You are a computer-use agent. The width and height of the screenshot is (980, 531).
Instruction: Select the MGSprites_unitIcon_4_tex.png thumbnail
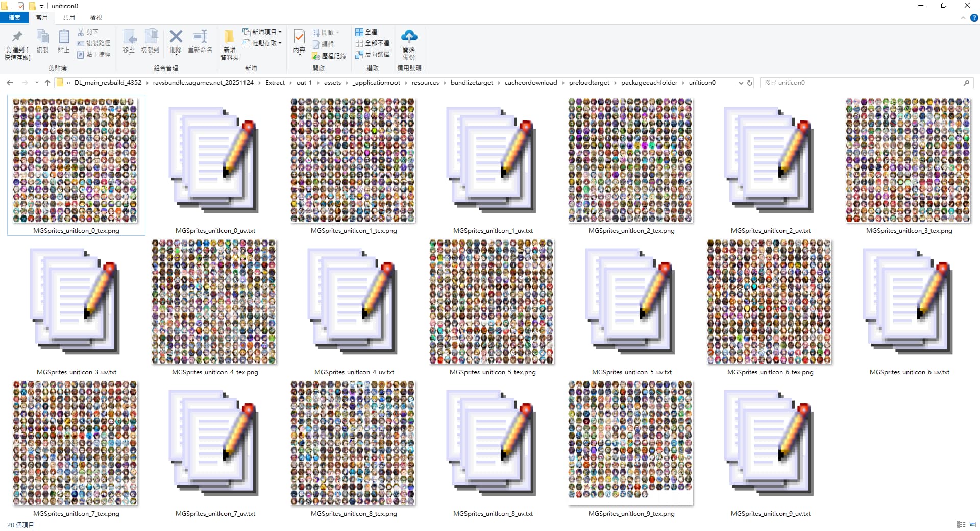coord(214,302)
